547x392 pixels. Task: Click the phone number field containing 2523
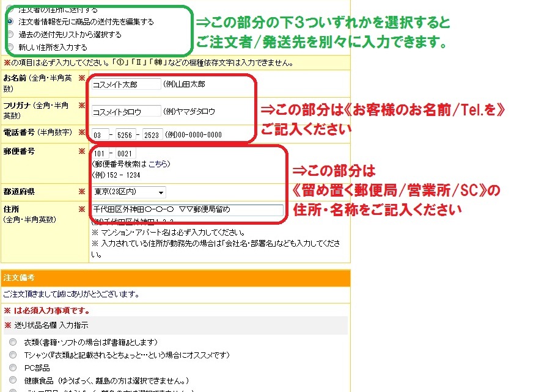coord(153,135)
